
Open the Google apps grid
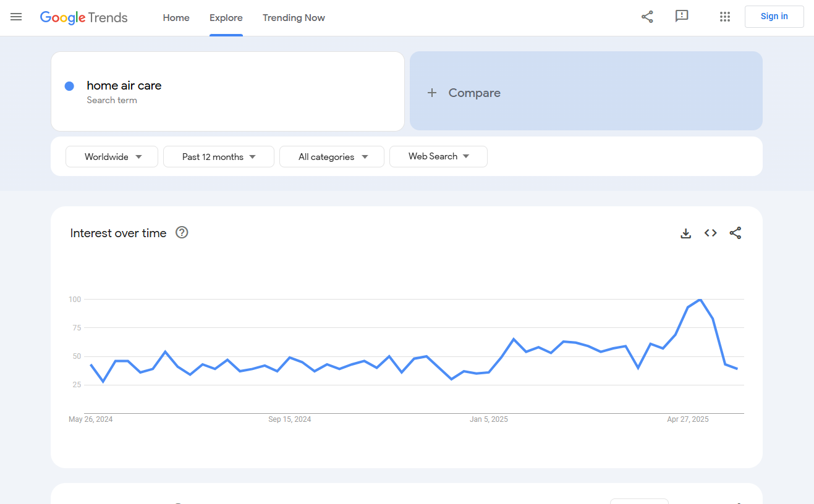pos(725,17)
